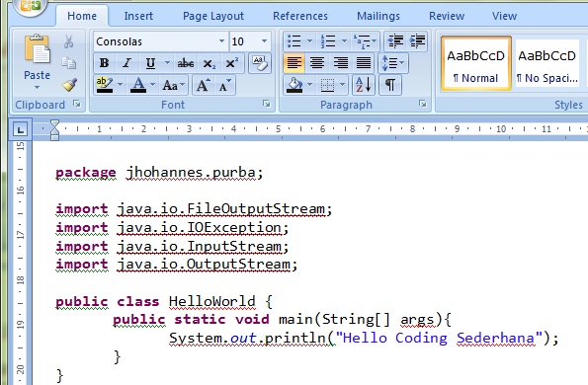Go to the References tab

(x=300, y=16)
